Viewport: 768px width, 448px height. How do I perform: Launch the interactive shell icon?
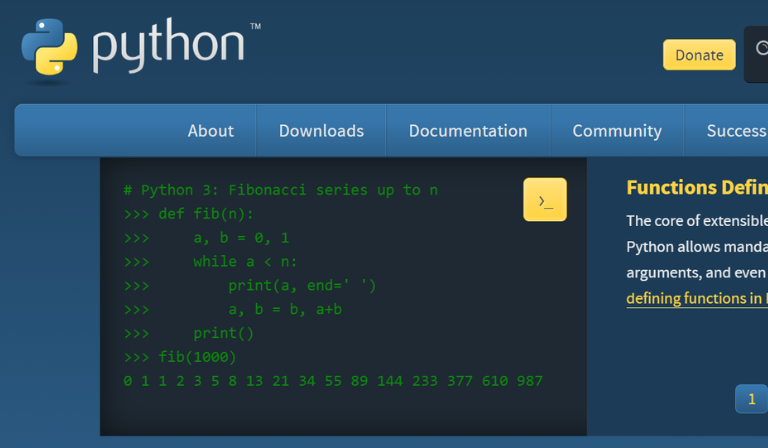click(545, 199)
